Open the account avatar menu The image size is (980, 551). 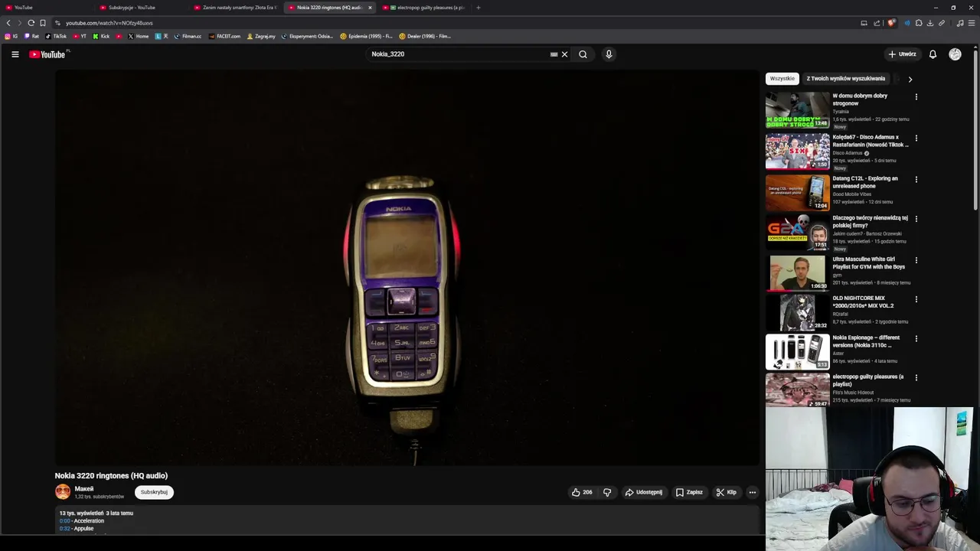[x=955, y=54]
